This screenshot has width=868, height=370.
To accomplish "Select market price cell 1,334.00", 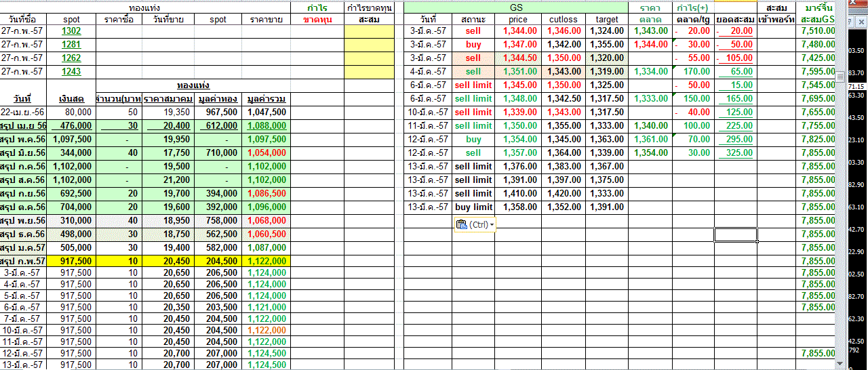I will (x=650, y=72).
